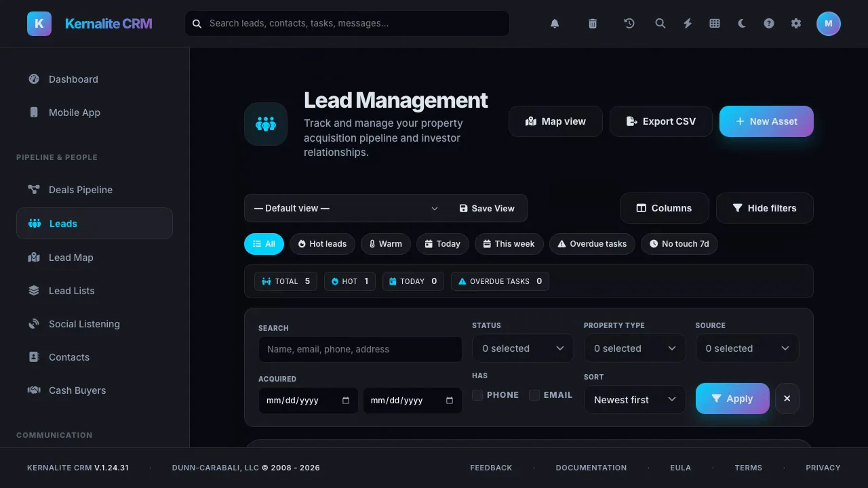Click the New Asset button
Viewport: 868px width, 488px height.
point(766,121)
